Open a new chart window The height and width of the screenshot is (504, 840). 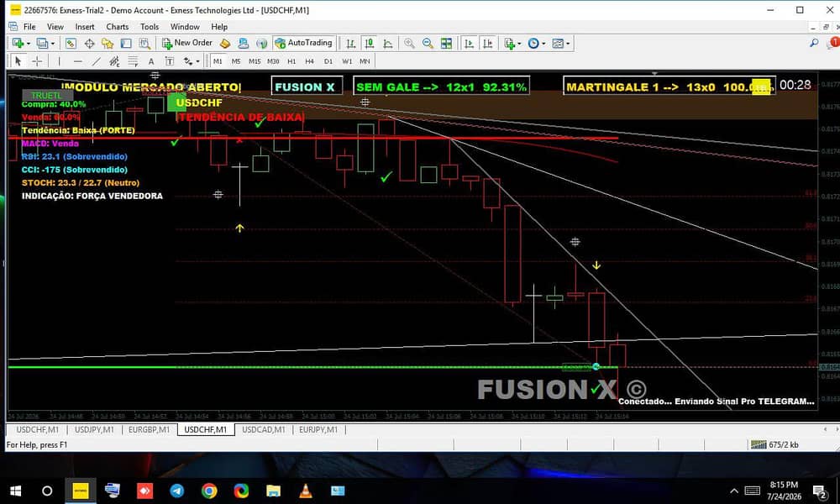17,44
